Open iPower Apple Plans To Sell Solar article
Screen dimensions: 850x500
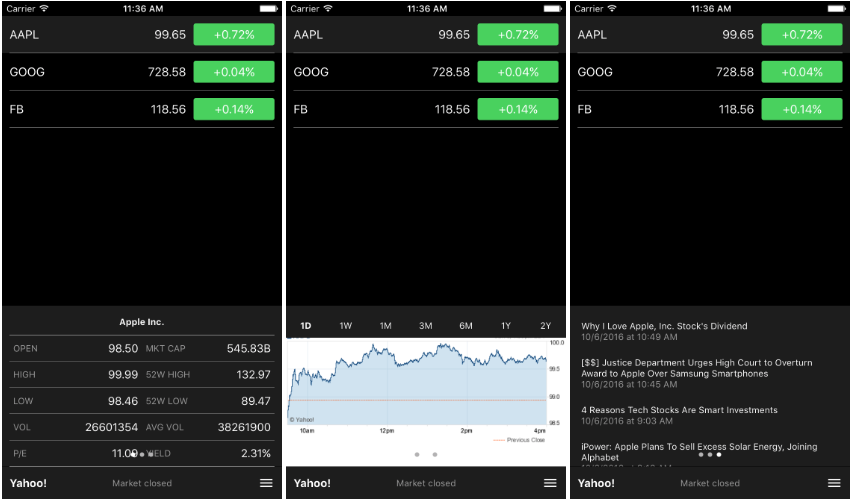tap(699, 452)
